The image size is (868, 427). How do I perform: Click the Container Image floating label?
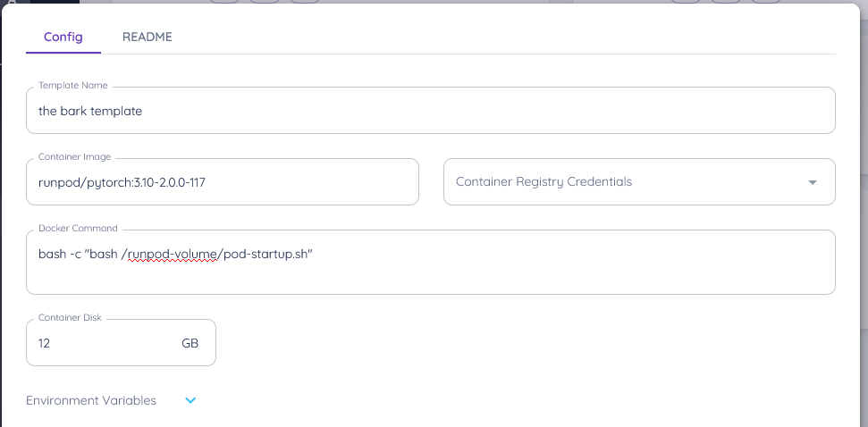(75, 157)
